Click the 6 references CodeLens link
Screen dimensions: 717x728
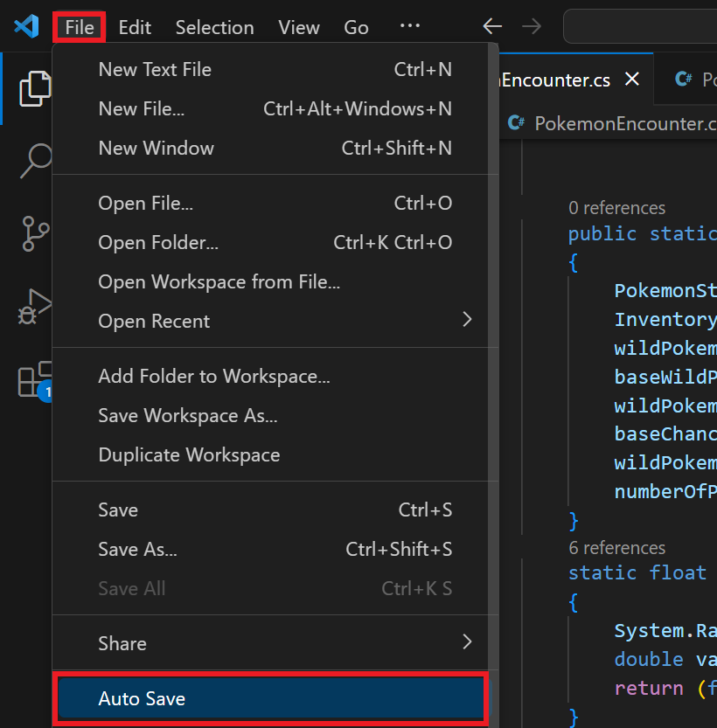pyautogui.click(x=617, y=547)
